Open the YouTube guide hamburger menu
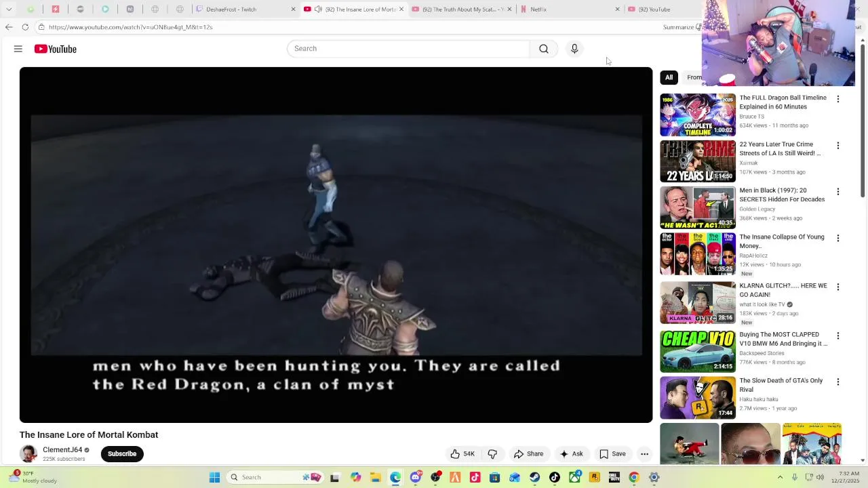Viewport: 868px width, 488px height. (x=18, y=49)
